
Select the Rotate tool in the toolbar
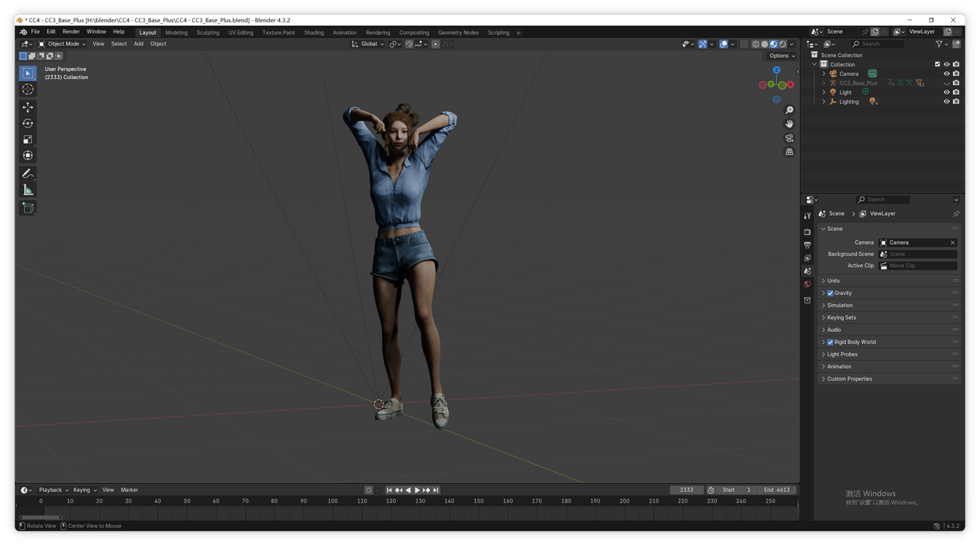click(27, 123)
